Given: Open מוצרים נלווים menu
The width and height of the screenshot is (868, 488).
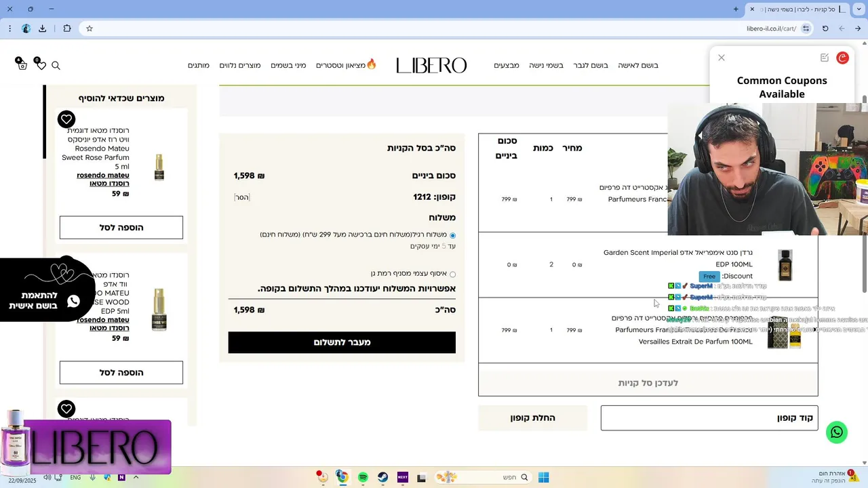Looking at the screenshot, I should tap(240, 66).
